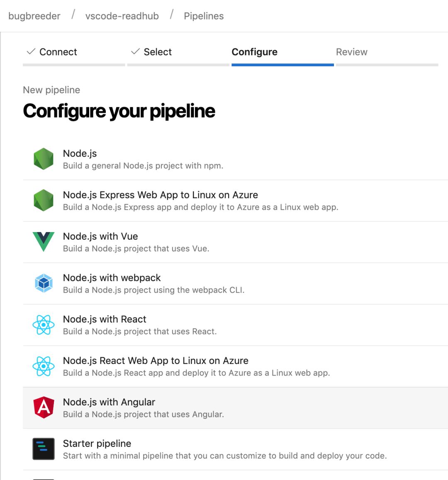Click the React Web App Azure icon
Image resolution: width=448 pixels, height=480 pixels.
click(44, 366)
